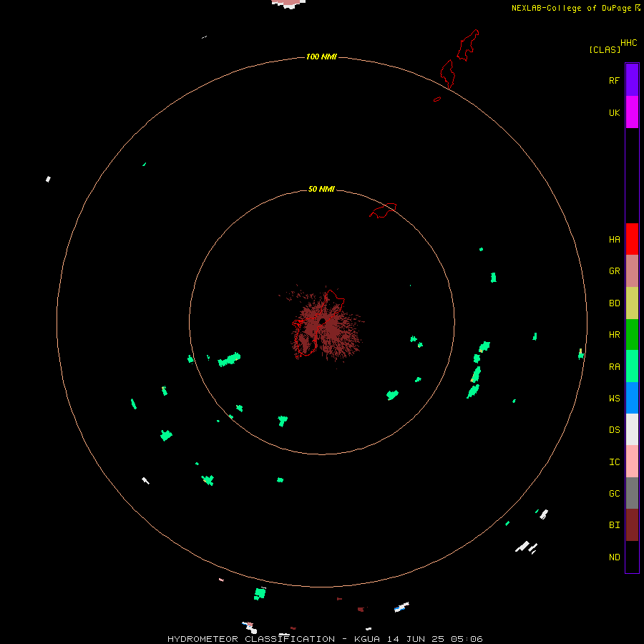Click the RF legend label
Screen dimensions: 644x644
click(x=614, y=80)
